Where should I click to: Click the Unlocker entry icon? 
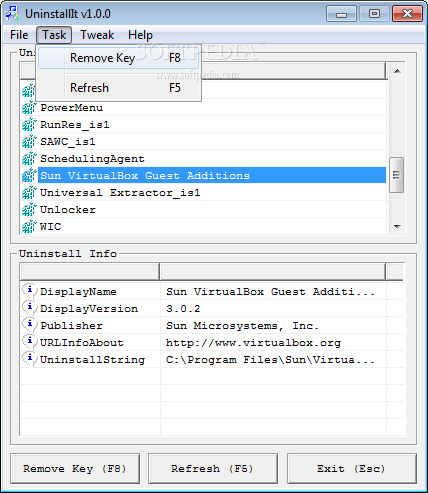point(29,210)
